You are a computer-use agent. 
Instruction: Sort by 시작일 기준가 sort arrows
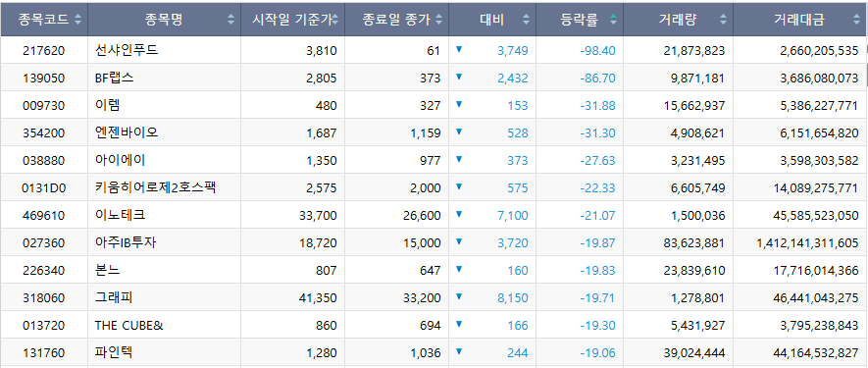(334, 20)
